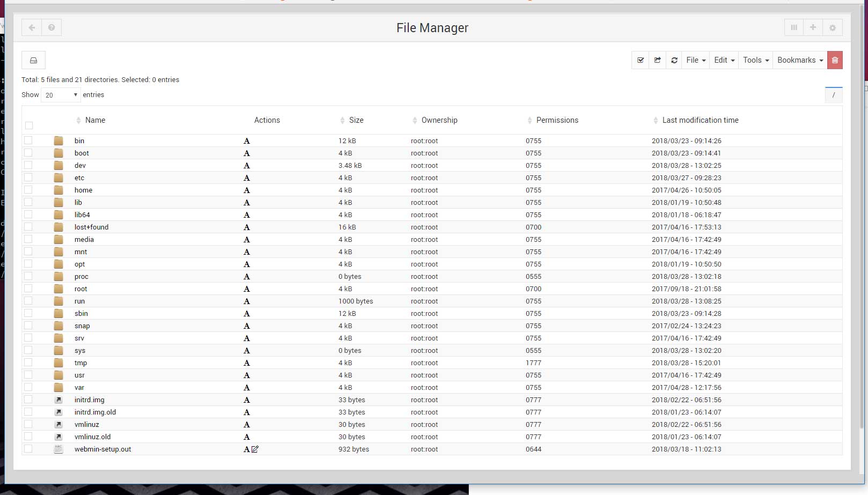Select the checkbox next to etc directory

click(x=28, y=177)
